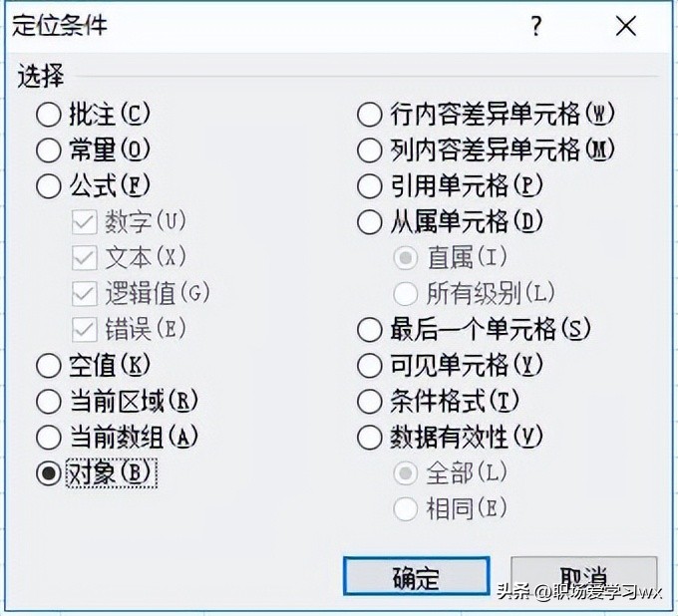Click the question mark help icon
This screenshot has width=678, height=616.
click(537, 27)
